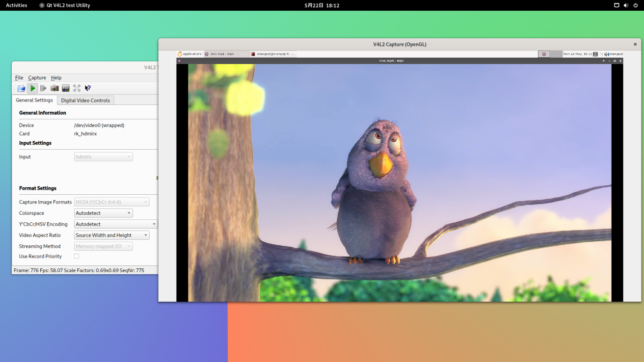This screenshot has width=644, height=362.
Task: Take a snapshot with the camera icon
Action: (54, 88)
